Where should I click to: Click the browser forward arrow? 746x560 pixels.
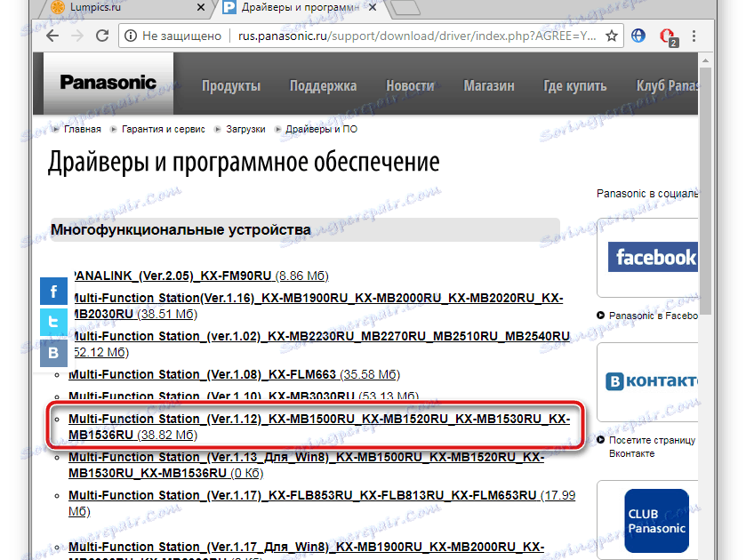[77, 36]
